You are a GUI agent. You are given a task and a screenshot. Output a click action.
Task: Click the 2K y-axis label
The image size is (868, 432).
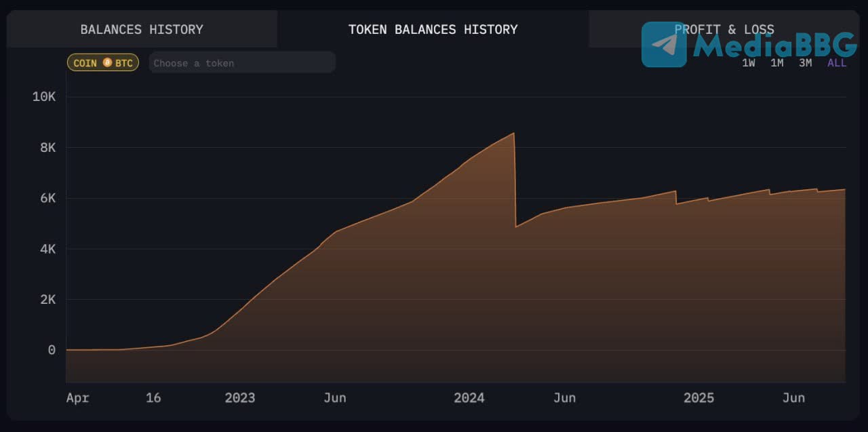click(47, 299)
